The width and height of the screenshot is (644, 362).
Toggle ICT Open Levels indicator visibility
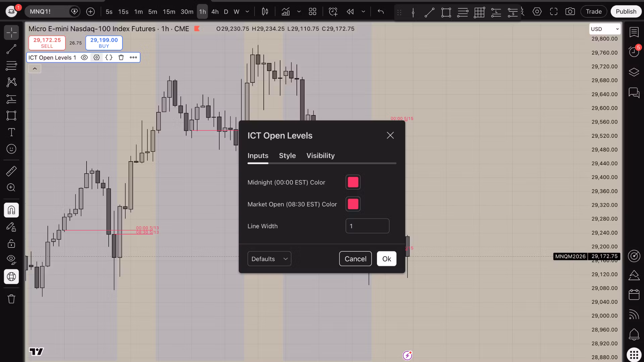84,58
